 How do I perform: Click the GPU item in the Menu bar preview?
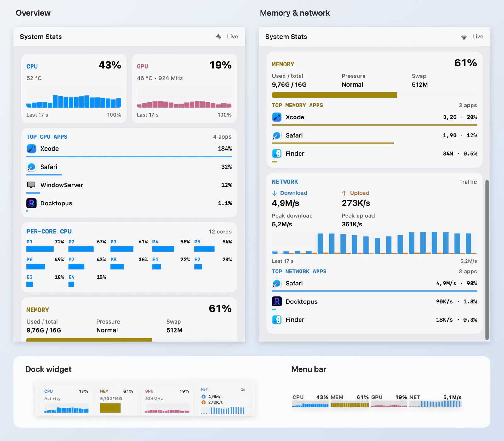pos(389,401)
